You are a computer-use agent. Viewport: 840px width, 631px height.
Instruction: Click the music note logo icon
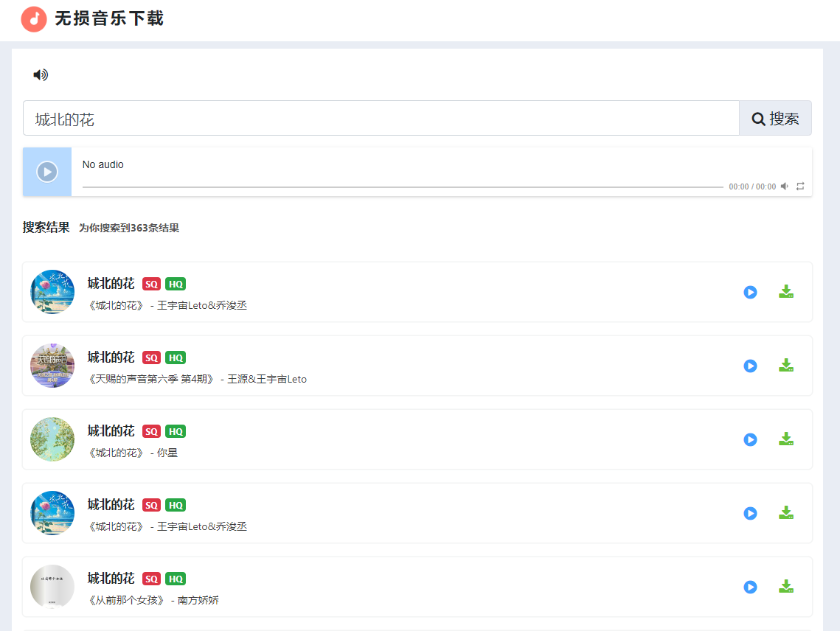[x=34, y=19]
